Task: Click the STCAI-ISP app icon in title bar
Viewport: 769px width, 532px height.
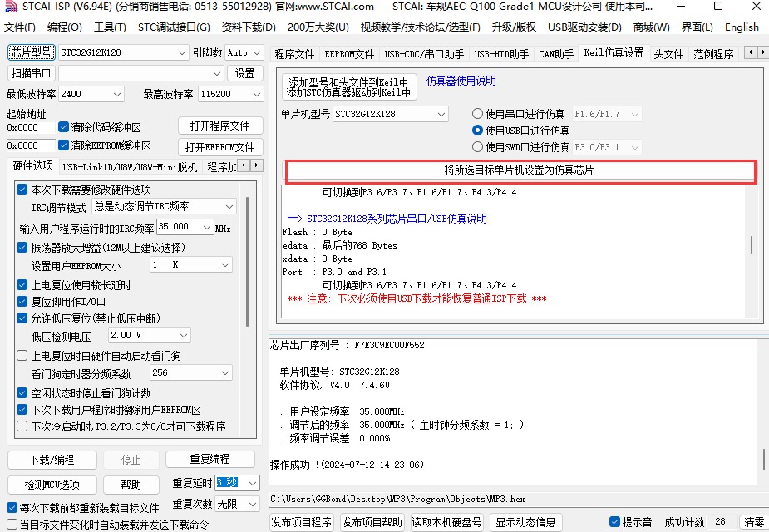Action: (x=11, y=7)
